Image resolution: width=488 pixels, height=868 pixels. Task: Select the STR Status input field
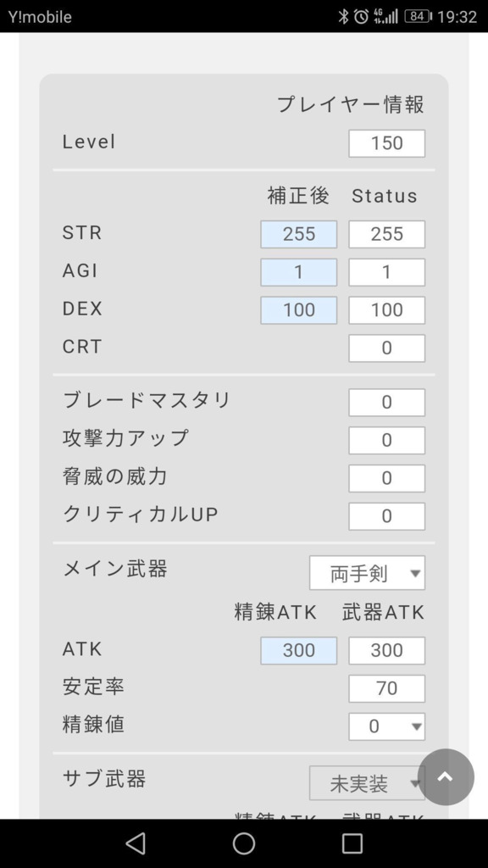386,234
